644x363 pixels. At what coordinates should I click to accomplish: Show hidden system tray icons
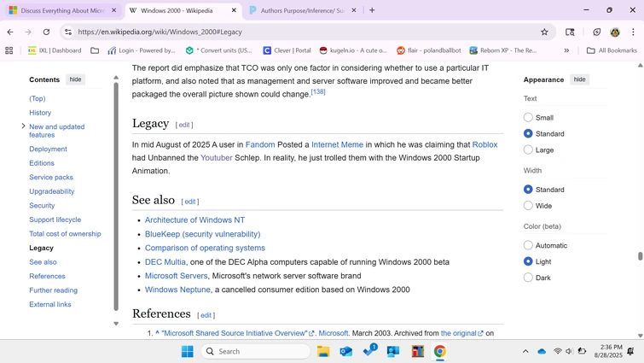tap(525, 351)
